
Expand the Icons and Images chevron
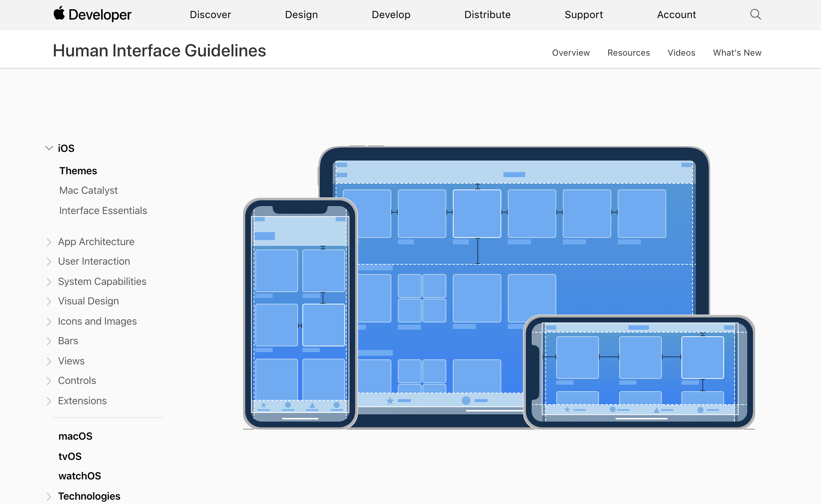(x=49, y=321)
